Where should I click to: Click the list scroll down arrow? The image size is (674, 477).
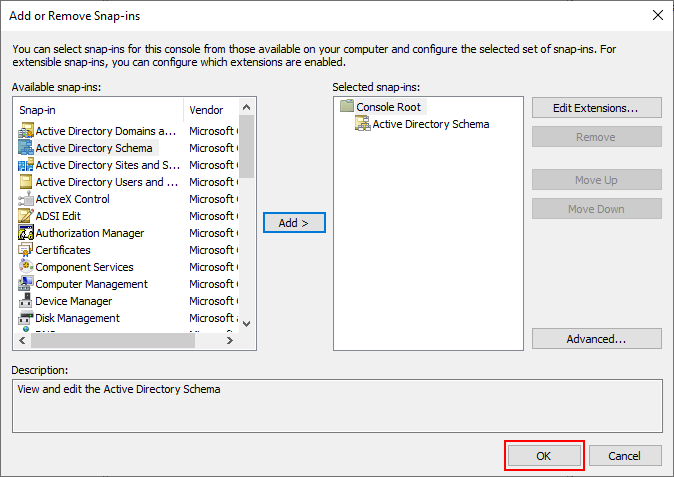coord(246,324)
